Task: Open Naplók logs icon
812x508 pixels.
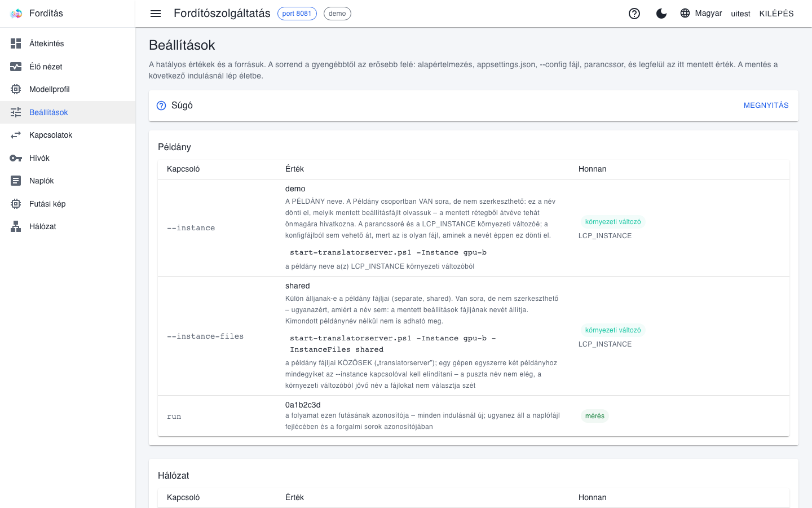Action: [16, 181]
